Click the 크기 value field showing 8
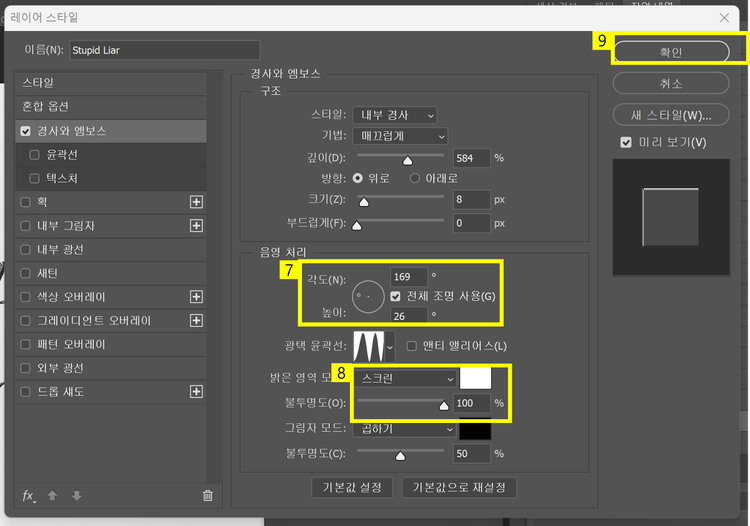The height and width of the screenshot is (526, 750). tap(472, 199)
